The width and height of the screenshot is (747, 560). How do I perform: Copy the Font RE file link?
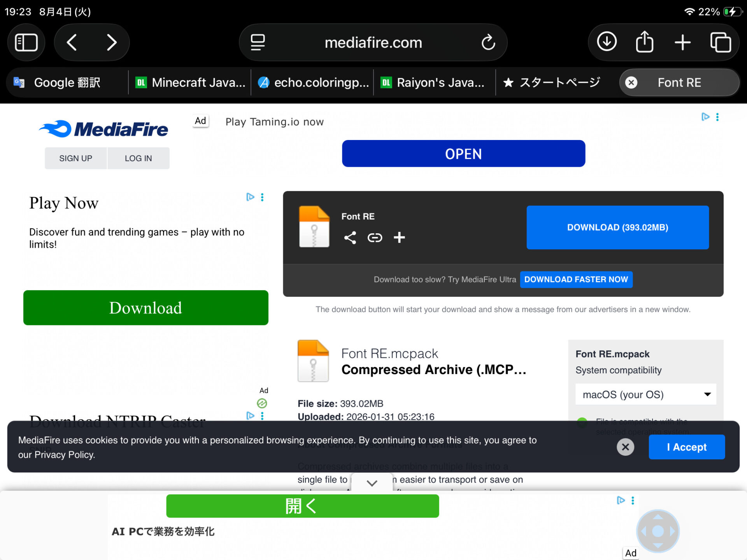(x=375, y=237)
